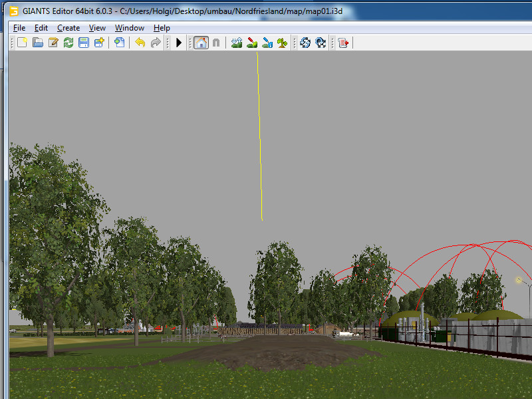Open the Create menu
Viewport: 532px width, 399px height.
[68, 28]
